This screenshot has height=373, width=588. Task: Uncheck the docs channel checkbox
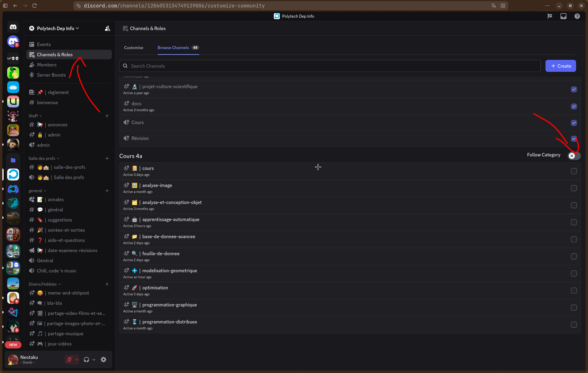pyautogui.click(x=574, y=106)
